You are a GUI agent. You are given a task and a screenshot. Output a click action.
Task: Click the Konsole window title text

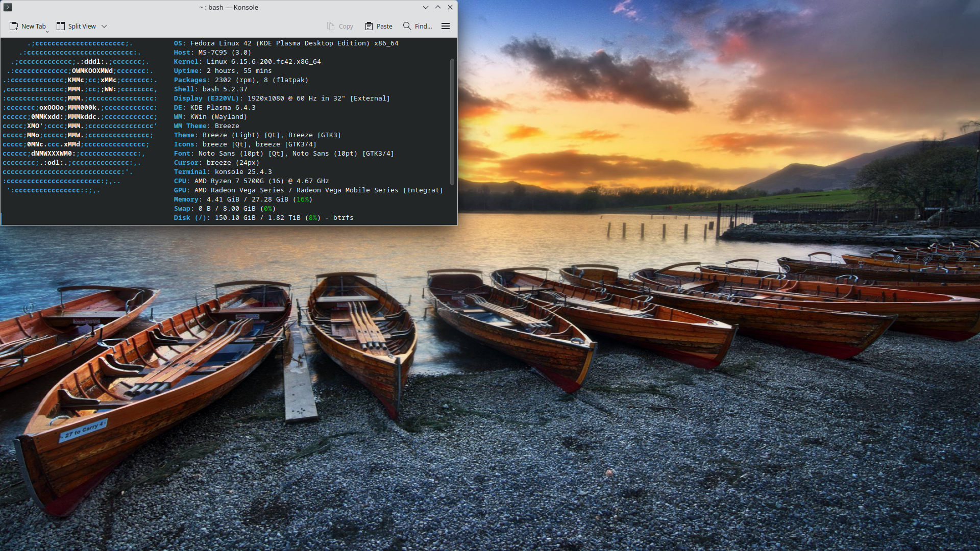pos(229,7)
